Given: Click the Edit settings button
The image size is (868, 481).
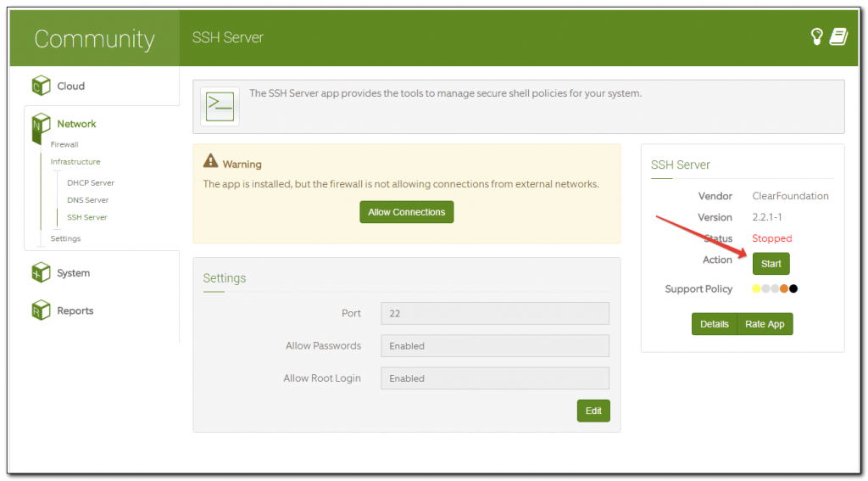Looking at the screenshot, I should [593, 411].
